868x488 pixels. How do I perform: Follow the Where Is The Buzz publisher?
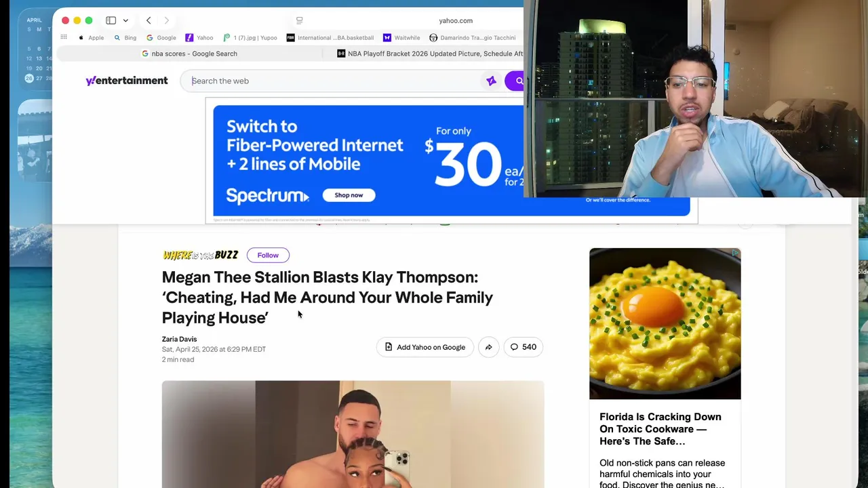pyautogui.click(x=268, y=255)
